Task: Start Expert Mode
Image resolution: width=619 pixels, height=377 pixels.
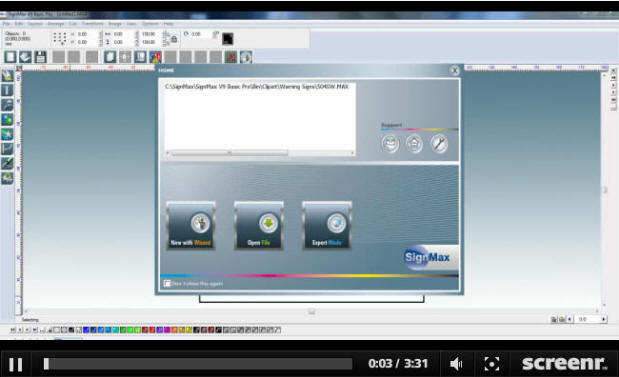Action: pyautogui.click(x=327, y=225)
